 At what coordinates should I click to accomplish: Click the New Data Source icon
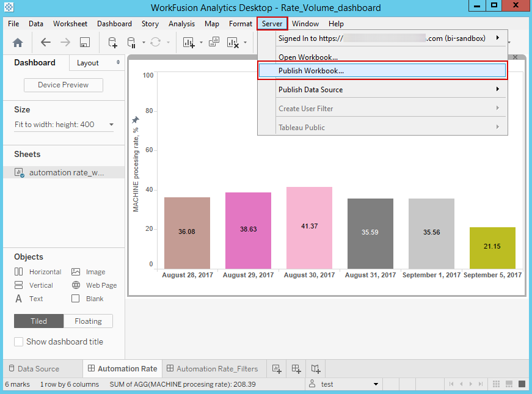tap(112, 42)
